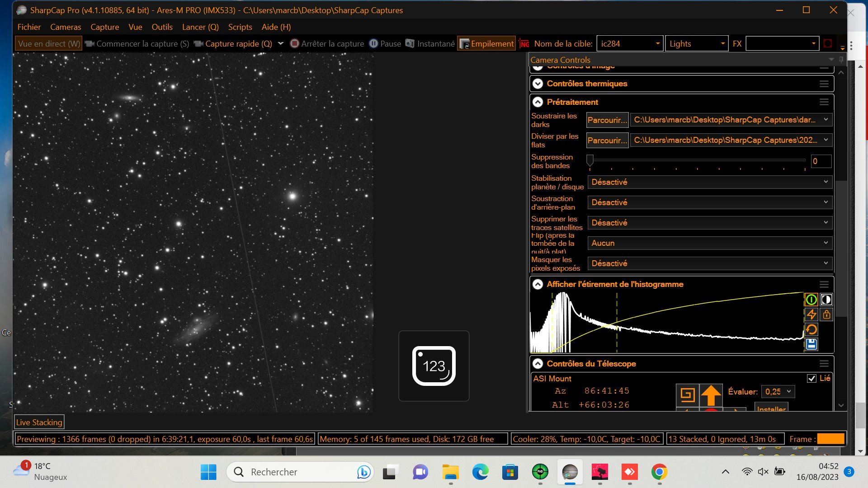The width and height of the screenshot is (868, 488).
Task: Open Stabilisation planète / disque dropdown
Action: click(710, 182)
